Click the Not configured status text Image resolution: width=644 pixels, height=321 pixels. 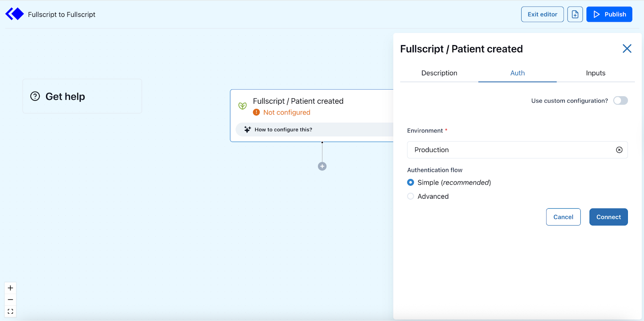pos(287,112)
